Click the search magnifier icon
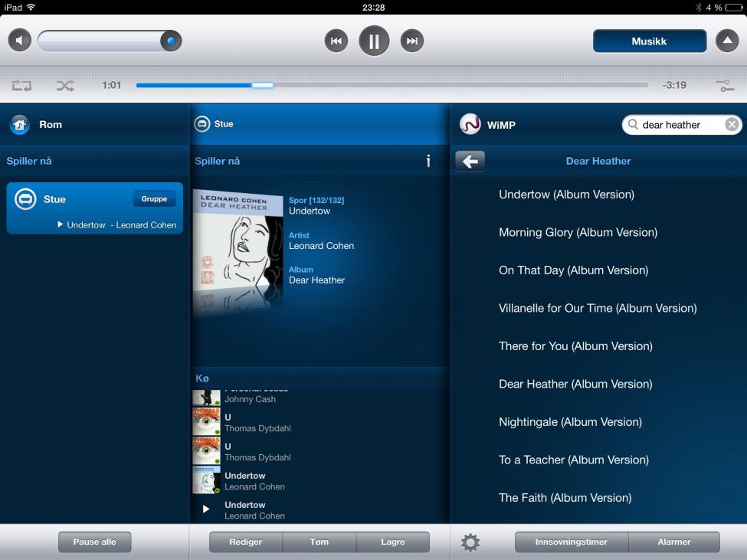This screenshot has height=560, width=747. coord(633,124)
